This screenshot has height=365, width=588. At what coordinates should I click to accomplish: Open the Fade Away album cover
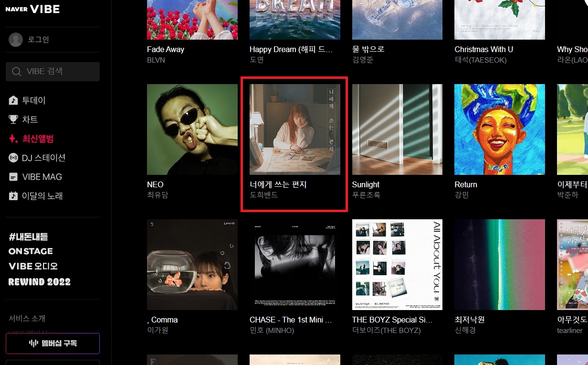click(192, 20)
